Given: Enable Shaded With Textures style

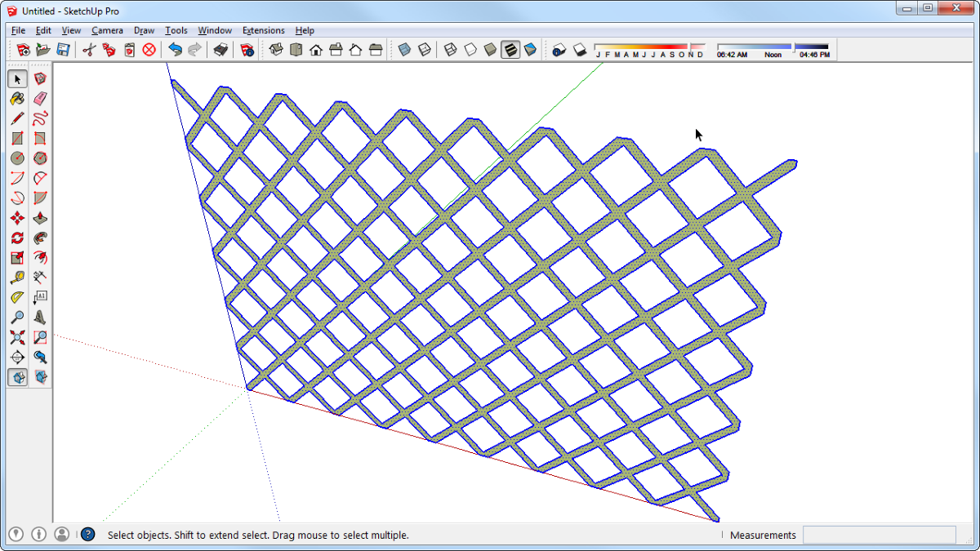Looking at the screenshot, I should coord(510,50).
